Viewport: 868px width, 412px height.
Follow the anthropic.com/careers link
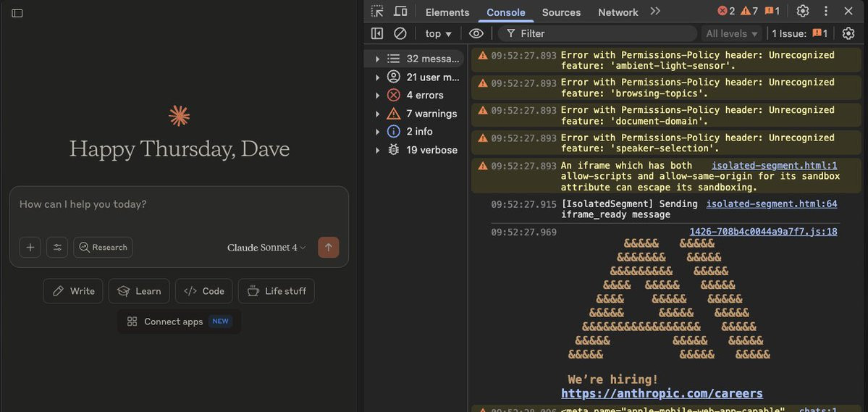662,394
